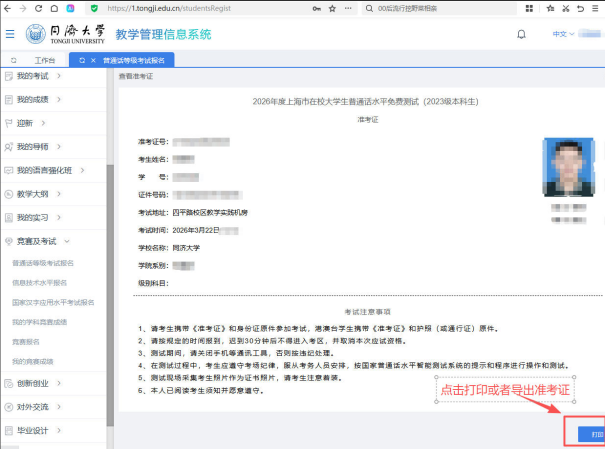Open the favorites list icon
The width and height of the screenshot is (606, 450).
[550, 8]
